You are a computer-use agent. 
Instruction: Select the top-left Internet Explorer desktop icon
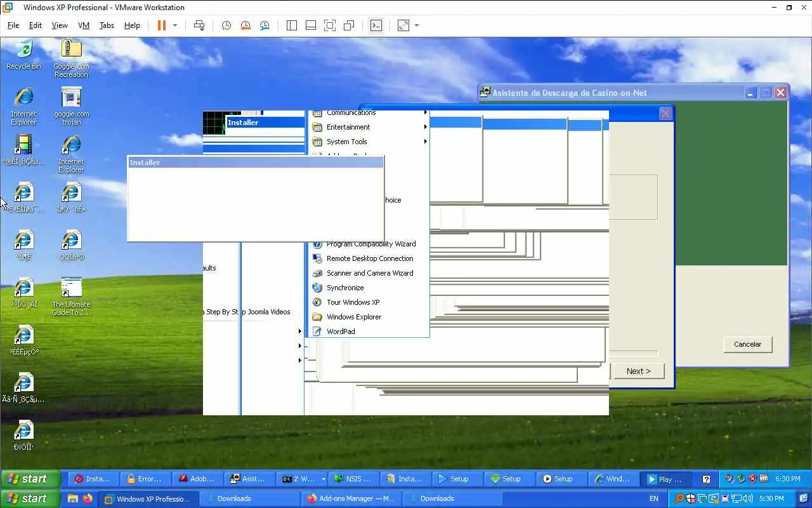pyautogui.click(x=23, y=106)
